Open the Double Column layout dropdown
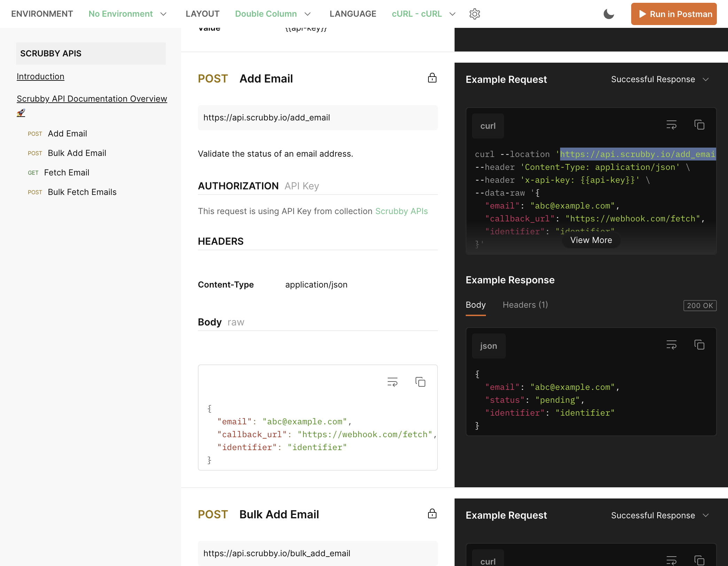 point(273,14)
